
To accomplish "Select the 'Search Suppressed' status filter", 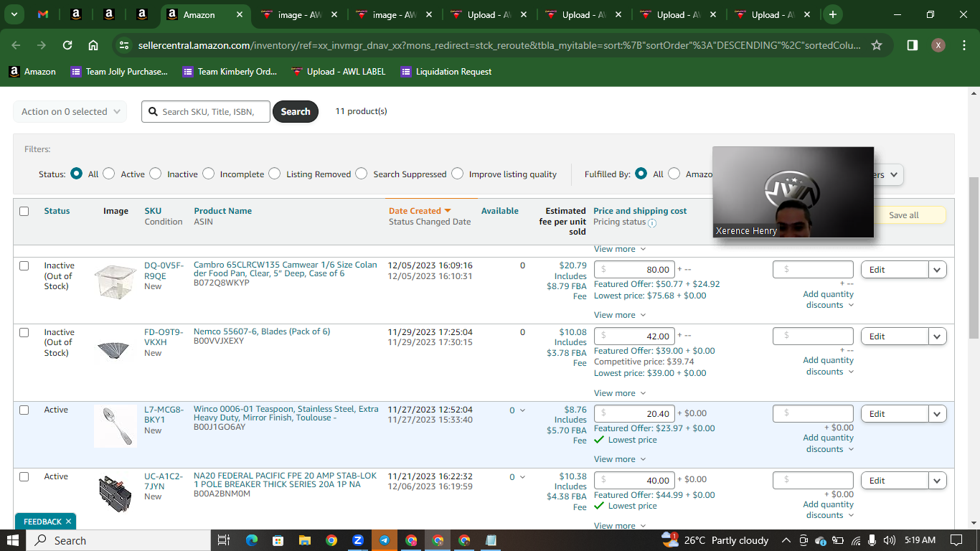I will [x=362, y=174].
